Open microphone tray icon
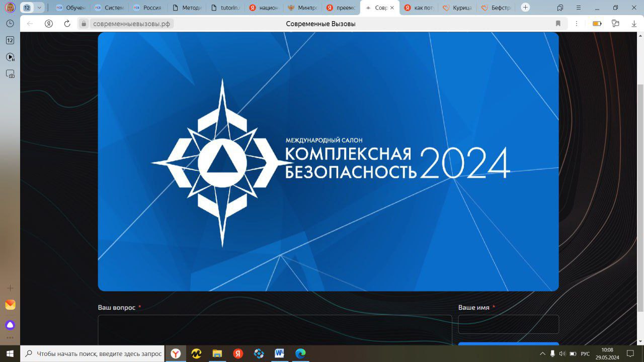The image size is (644, 362). (x=552, y=354)
